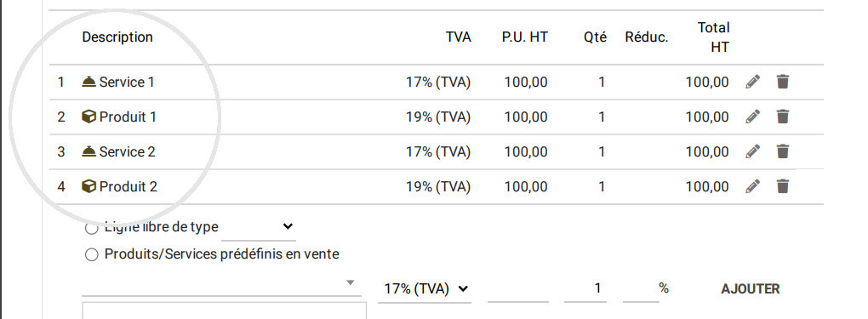
Task: Edit the Produit 1 line with pencil icon
Action: tap(752, 117)
